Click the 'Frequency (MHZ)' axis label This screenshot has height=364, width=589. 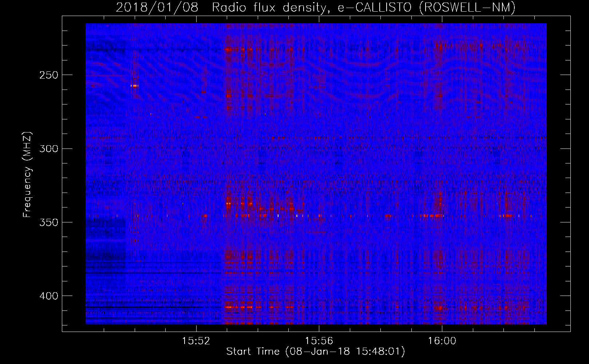tap(27, 175)
